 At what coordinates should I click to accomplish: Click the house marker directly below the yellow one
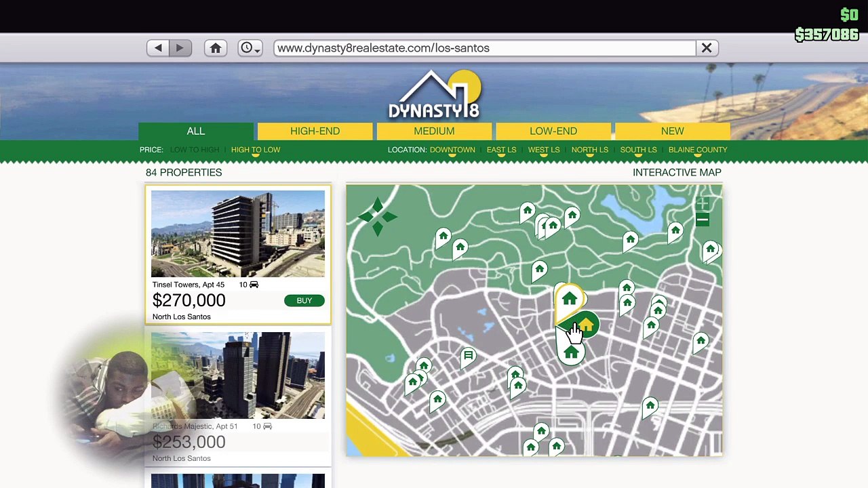click(x=571, y=353)
